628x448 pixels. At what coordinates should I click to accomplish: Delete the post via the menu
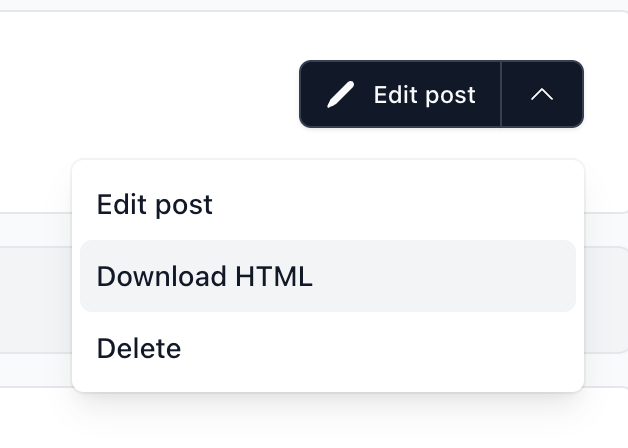pos(139,348)
